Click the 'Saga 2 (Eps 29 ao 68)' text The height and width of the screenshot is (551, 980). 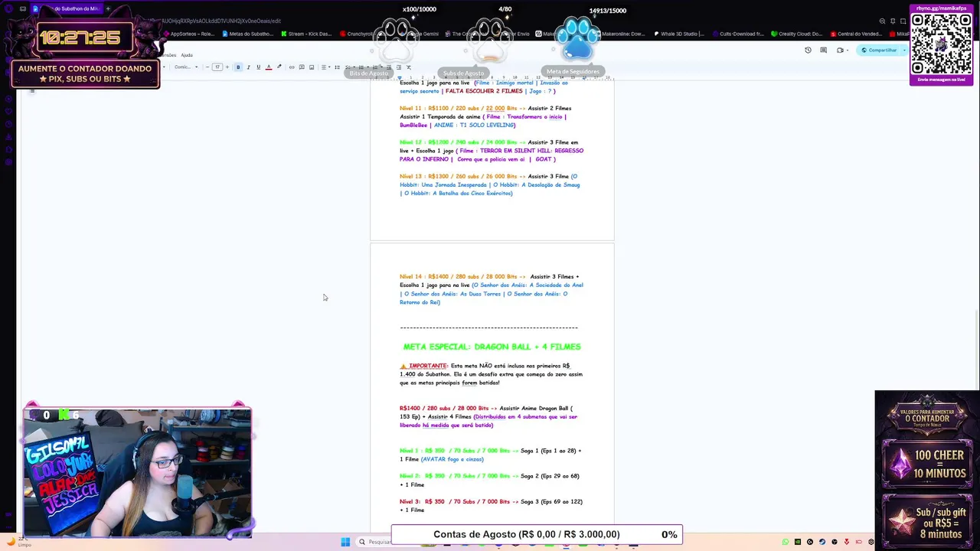point(550,476)
